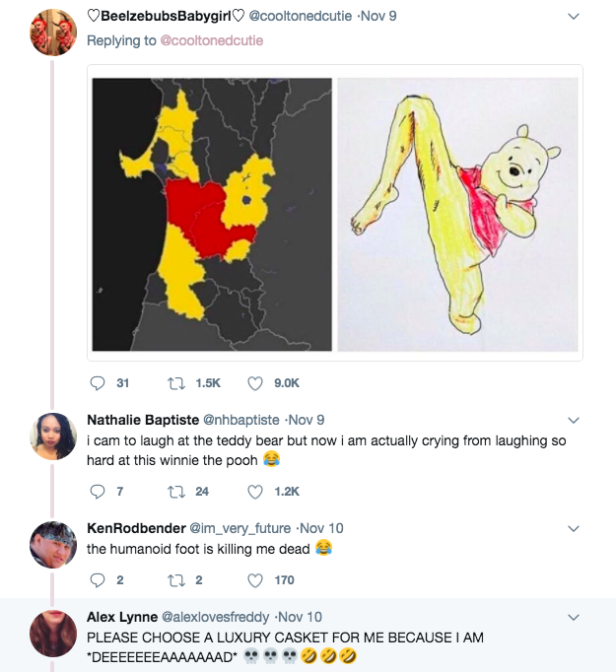Open more options on KenRodbender's tweet
The width and height of the screenshot is (616, 672).
[x=575, y=528]
